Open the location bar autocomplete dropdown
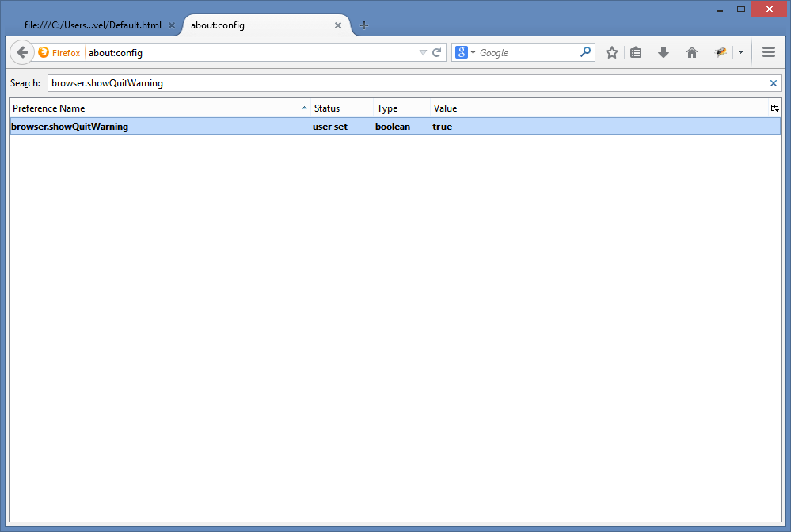 point(423,52)
